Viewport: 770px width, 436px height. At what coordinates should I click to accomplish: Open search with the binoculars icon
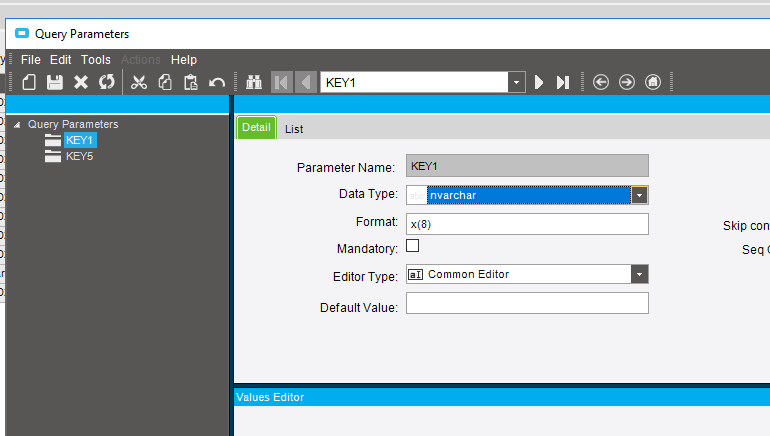254,82
